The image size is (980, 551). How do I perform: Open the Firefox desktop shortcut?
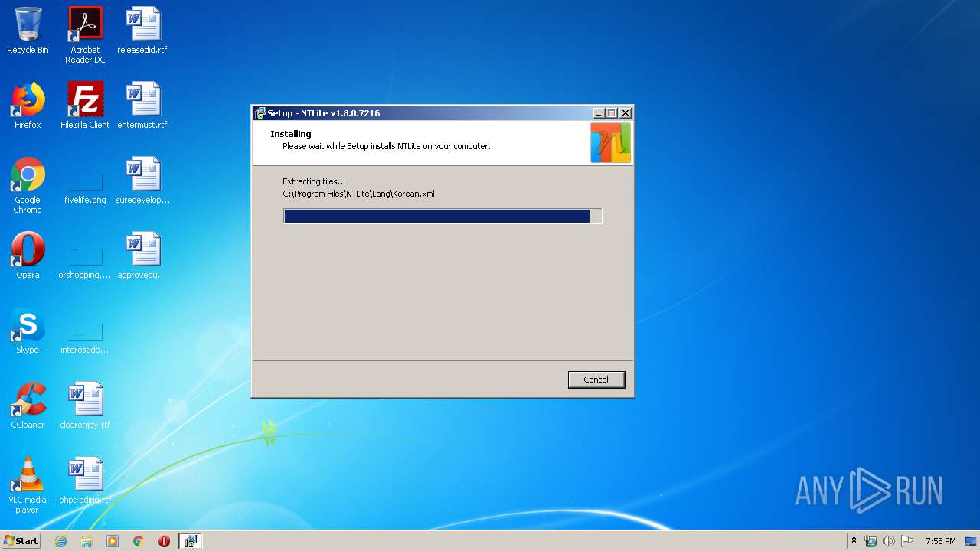click(x=28, y=106)
